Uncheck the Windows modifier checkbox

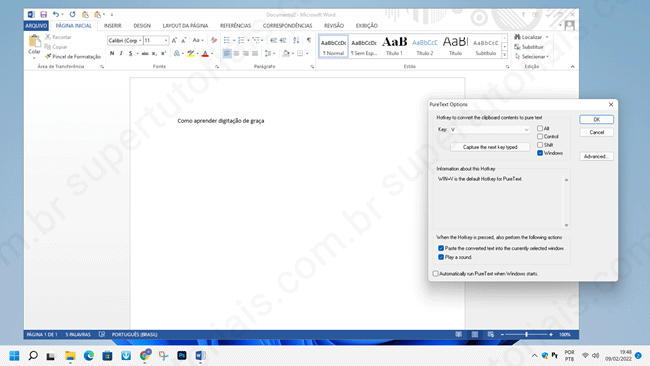tap(540, 153)
